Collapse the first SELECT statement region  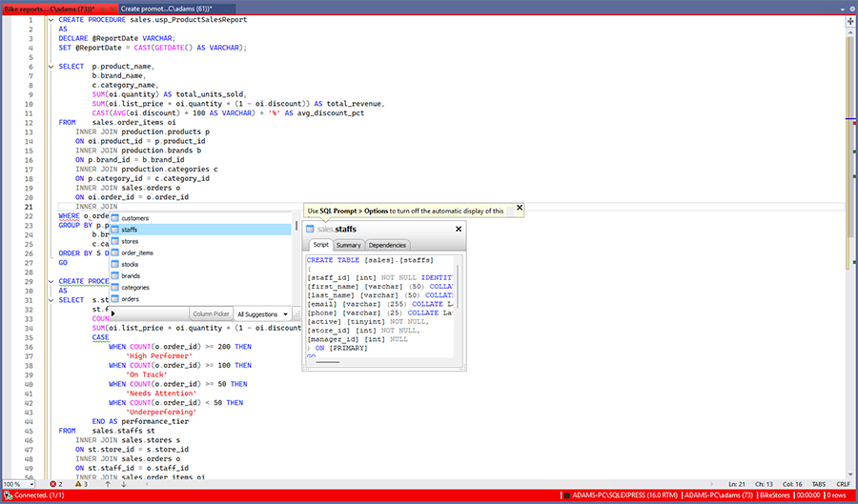point(50,66)
